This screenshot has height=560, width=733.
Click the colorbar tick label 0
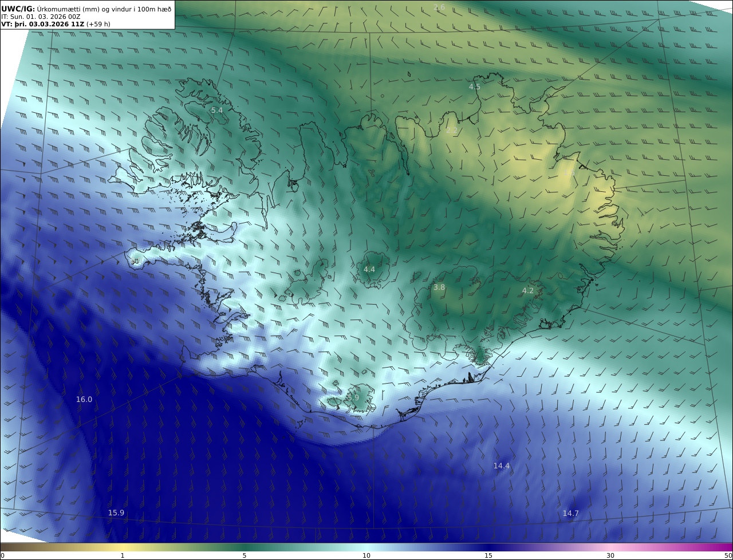point(2,555)
